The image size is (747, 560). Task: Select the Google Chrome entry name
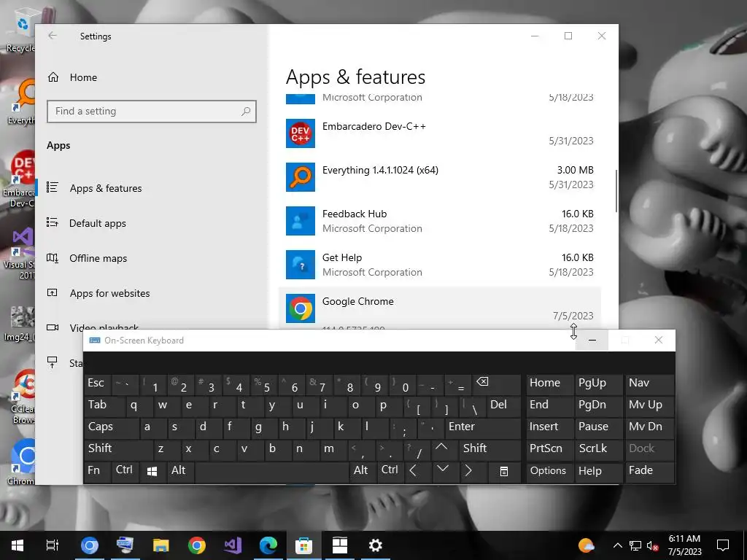click(357, 301)
